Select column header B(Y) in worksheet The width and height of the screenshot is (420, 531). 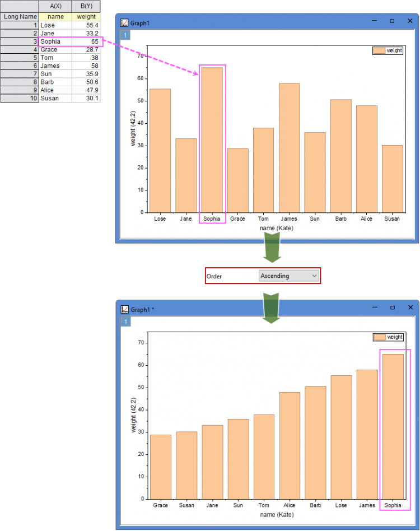pyautogui.click(x=86, y=6)
